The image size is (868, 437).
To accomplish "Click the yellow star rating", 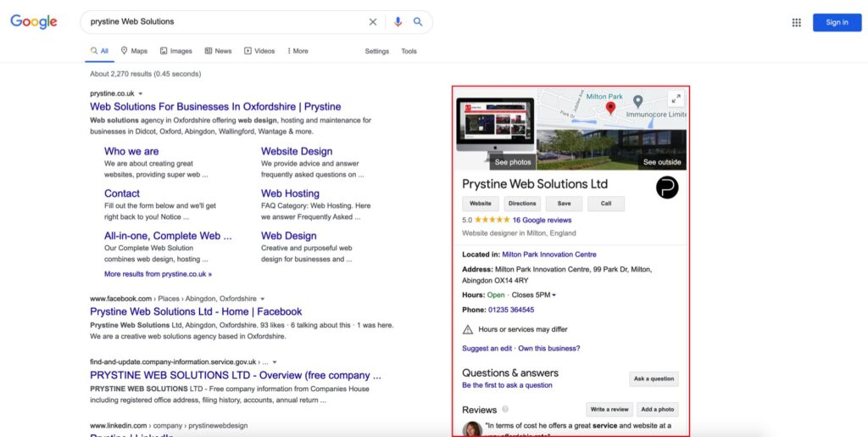I will pos(492,220).
